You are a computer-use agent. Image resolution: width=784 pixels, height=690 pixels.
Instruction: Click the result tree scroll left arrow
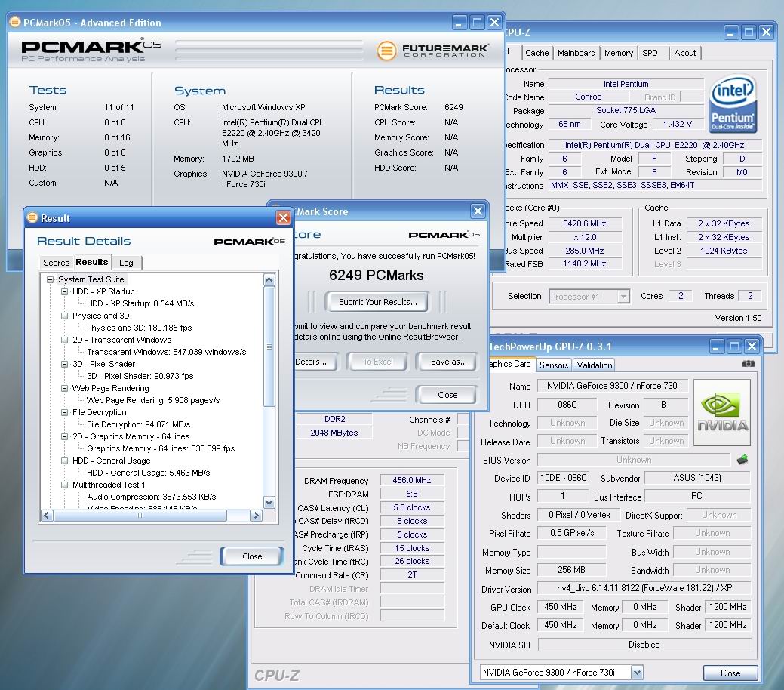pyautogui.click(x=47, y=515)
